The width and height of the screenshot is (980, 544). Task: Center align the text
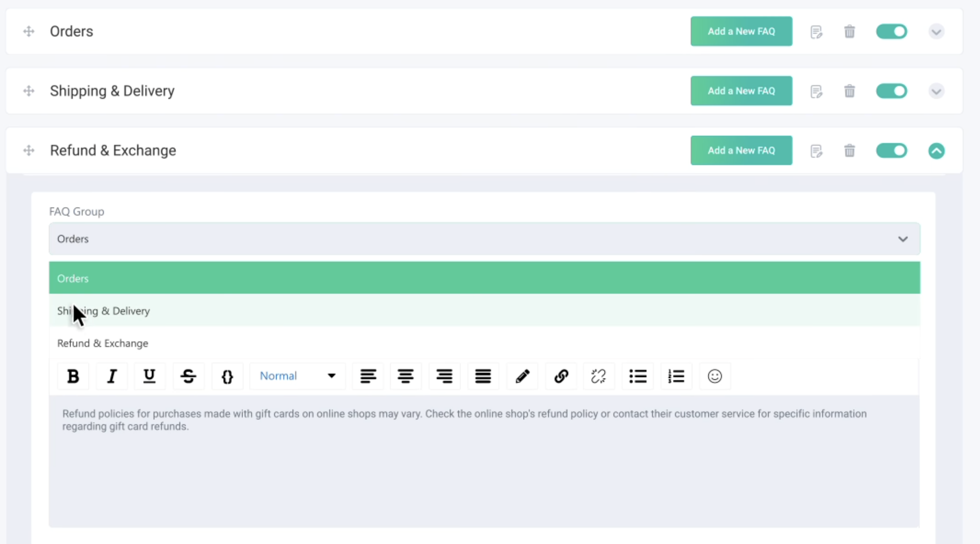point(406,376)
